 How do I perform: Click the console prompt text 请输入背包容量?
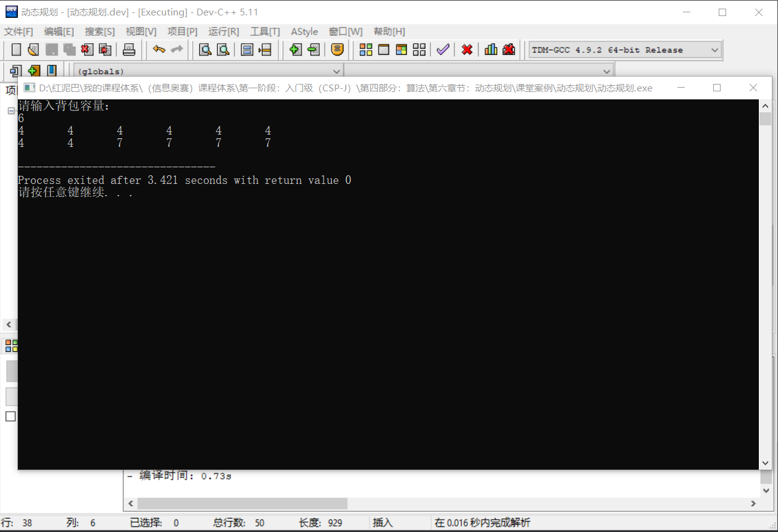(x=64, y=106)
